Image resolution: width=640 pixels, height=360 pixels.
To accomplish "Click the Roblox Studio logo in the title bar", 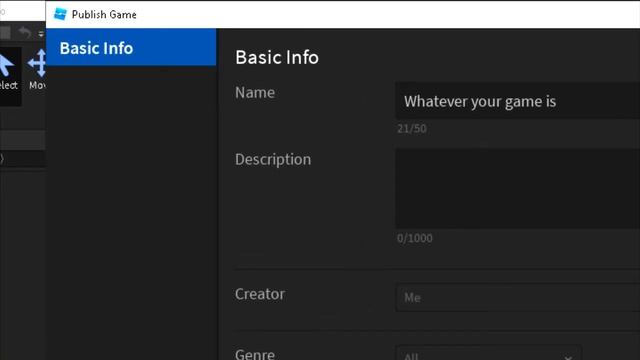I will [60, 14].
